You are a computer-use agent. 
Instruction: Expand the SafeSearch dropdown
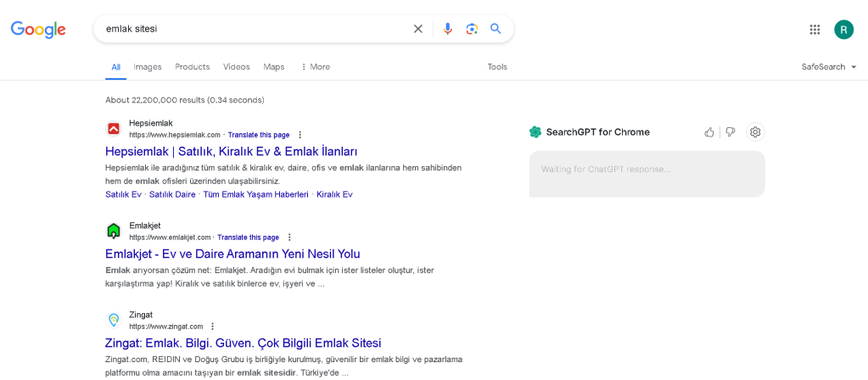click(x=829, y=67)
